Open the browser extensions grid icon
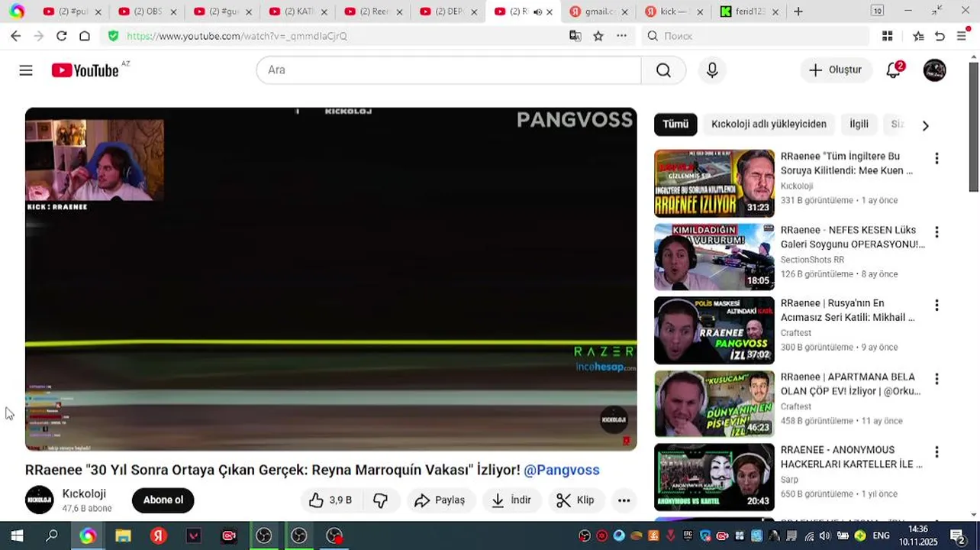This screenshot has height=550, width=980. click(x=887, y=36)
